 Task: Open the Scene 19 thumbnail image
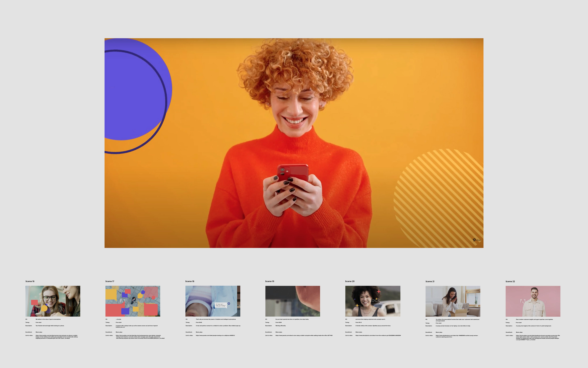pyautogui.click(x=292, y=301)
